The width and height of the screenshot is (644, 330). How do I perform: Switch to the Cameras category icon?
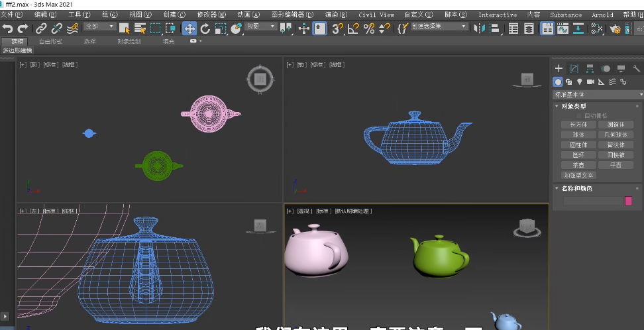[x=590, y=82]
